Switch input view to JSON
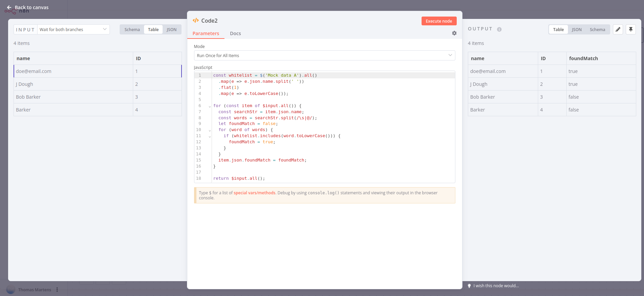The image size is (644, 296). (171, 30)
